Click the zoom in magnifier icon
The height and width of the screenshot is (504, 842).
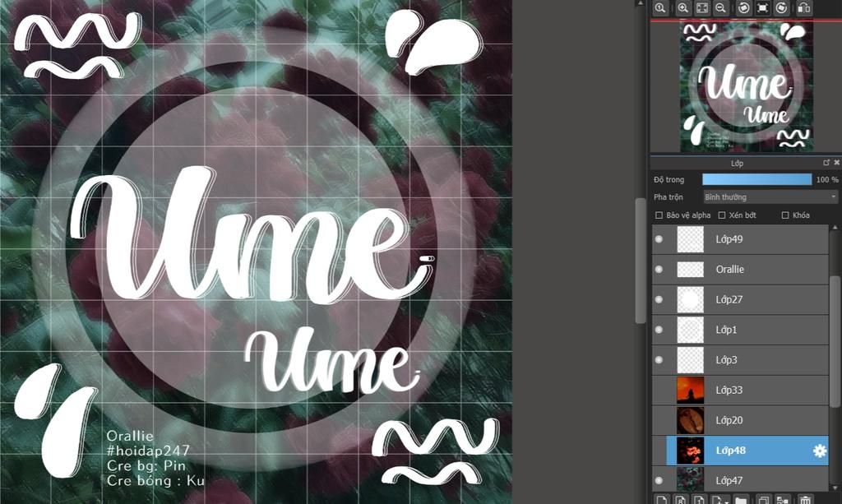pos(682,7)
